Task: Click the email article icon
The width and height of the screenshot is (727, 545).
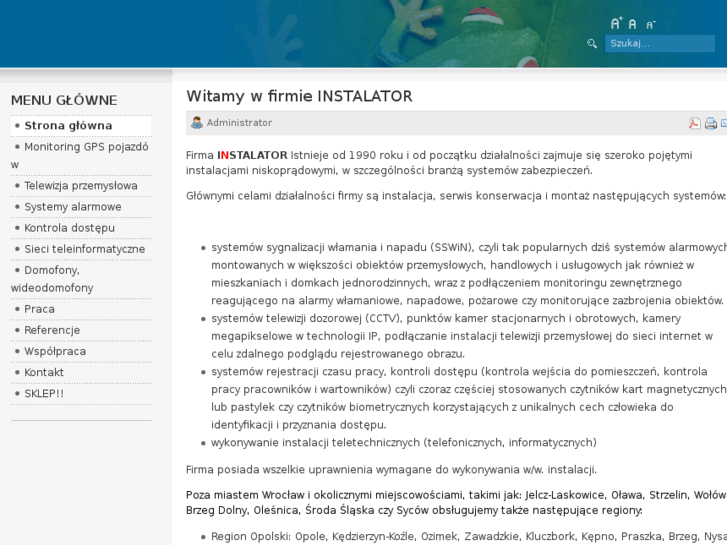Action: (x=724, y=123)
